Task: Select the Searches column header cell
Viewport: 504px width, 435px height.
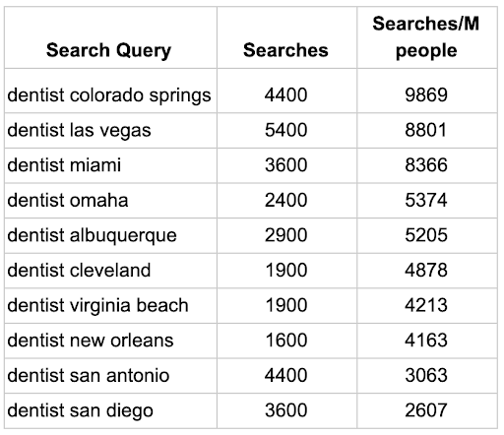Action: coord(286,37)
